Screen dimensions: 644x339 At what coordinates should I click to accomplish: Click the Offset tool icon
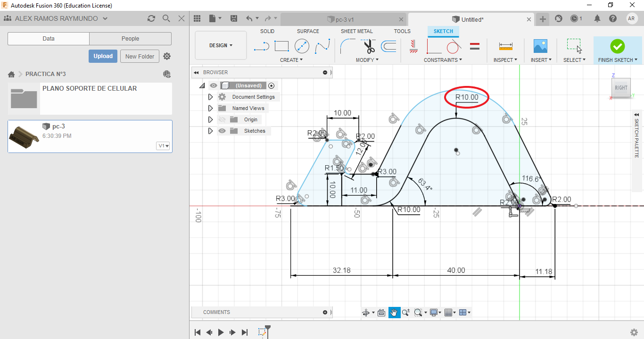click(388, 46)
